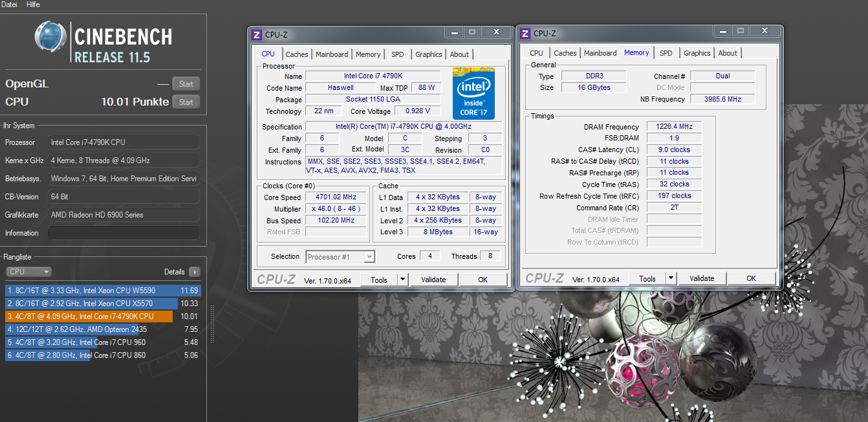Image resolution: width=868 pixels, height=422 pixels.
Task: Start the OpenGL benchmark
Action: coord(186,83)
